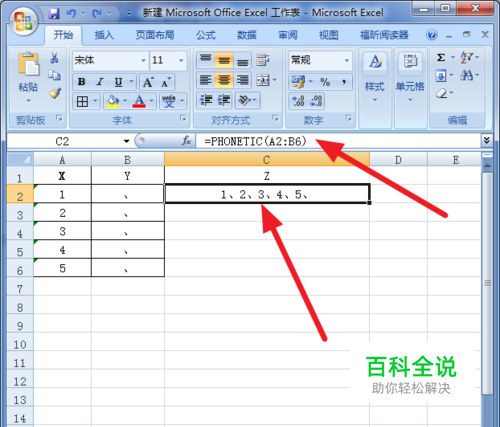This screenshot has height=427, width=500.
Task: Switch to the 页面布局 tab
Action: 155,35
